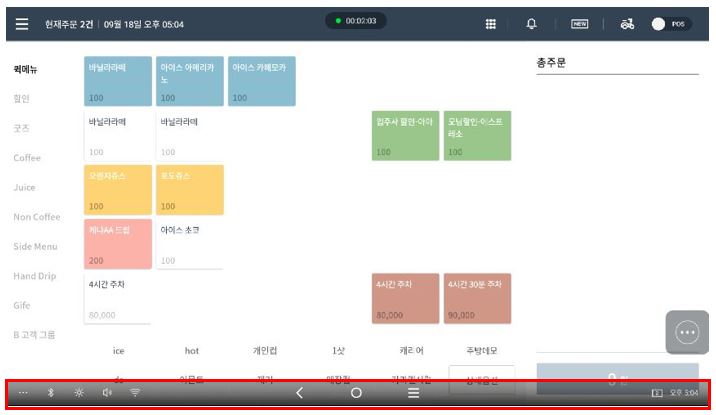
Task: Tap the Android back arrow
Action: coord(300,393)
